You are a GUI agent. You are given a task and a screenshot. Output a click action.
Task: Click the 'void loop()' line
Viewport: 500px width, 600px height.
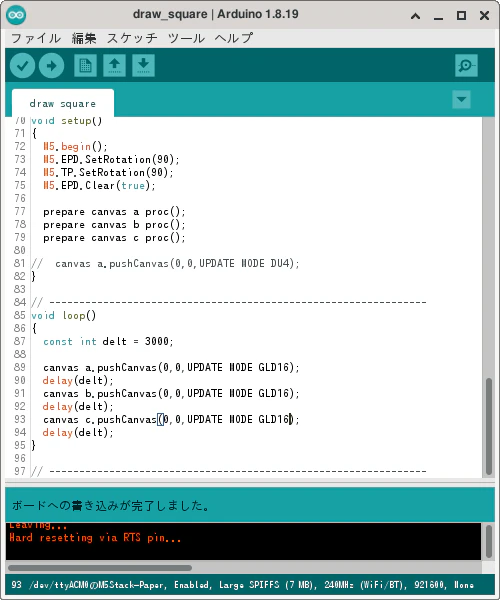coord(64,316)
